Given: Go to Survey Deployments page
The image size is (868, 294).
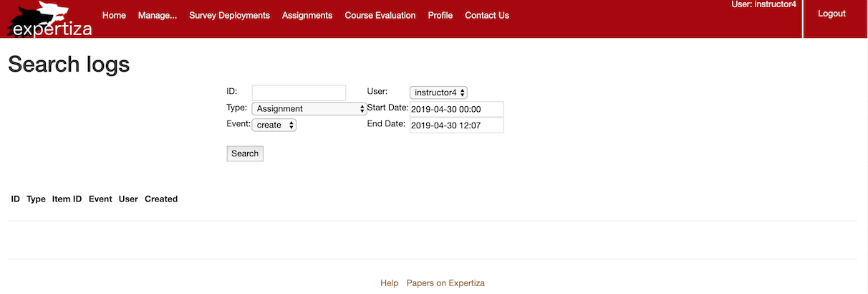Looking at the screenshot, I should click(229, 15).
